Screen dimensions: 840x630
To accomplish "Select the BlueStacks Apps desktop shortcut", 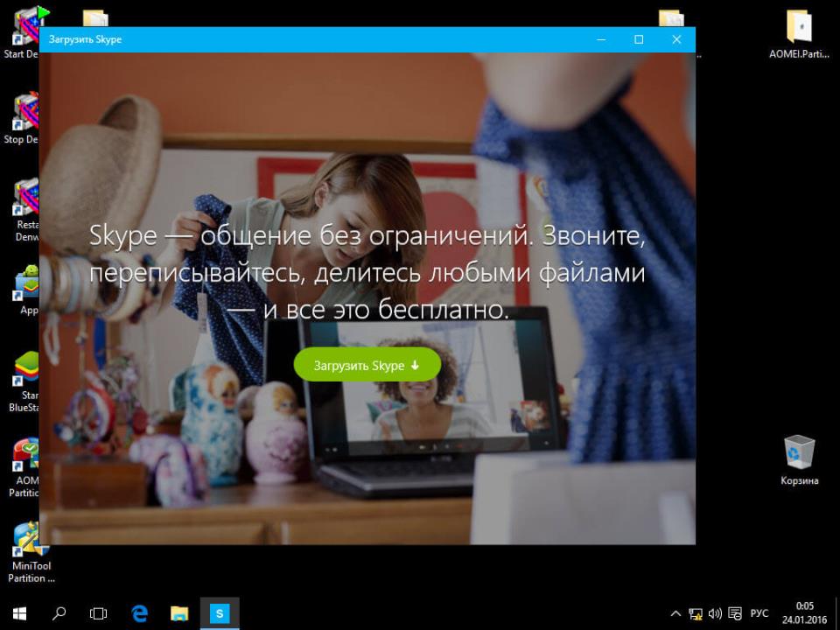I will coord(27,290).
